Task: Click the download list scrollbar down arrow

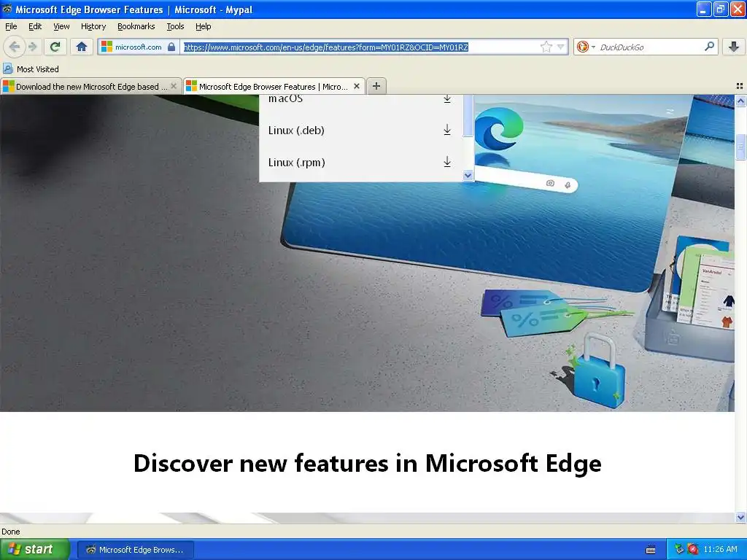Action: tap(468, 175)
